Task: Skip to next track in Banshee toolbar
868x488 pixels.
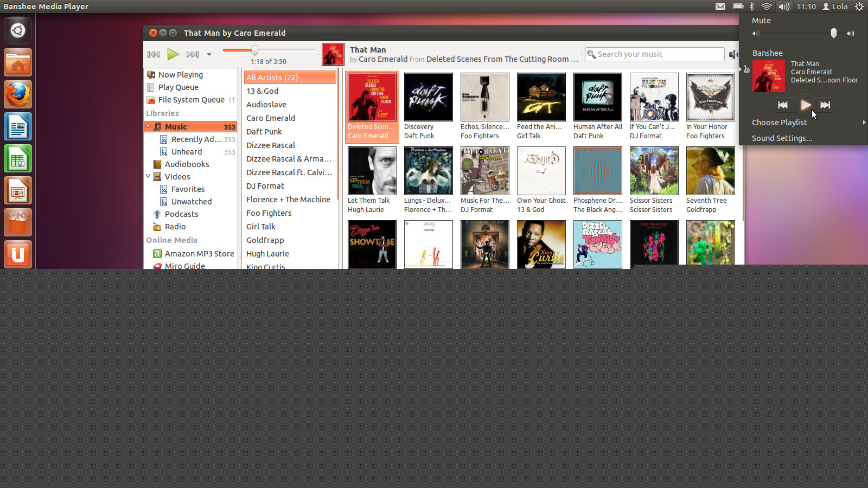Action: [x=193, y=54]
